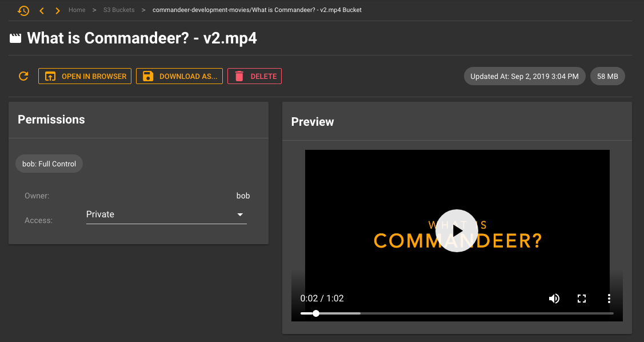The image size is (644, 342).
Task: Go back with the left chevron
Action: [42, 10]
